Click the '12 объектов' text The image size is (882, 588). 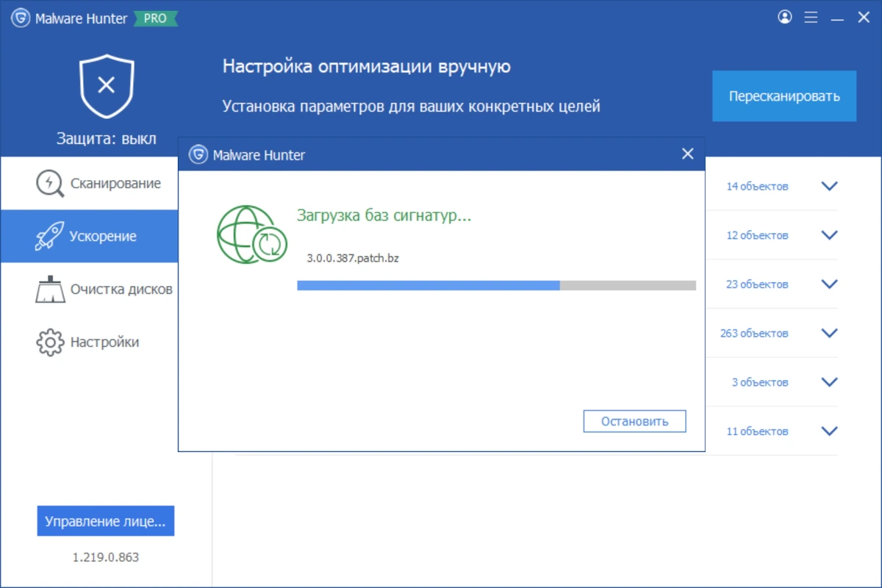[757, 235]
